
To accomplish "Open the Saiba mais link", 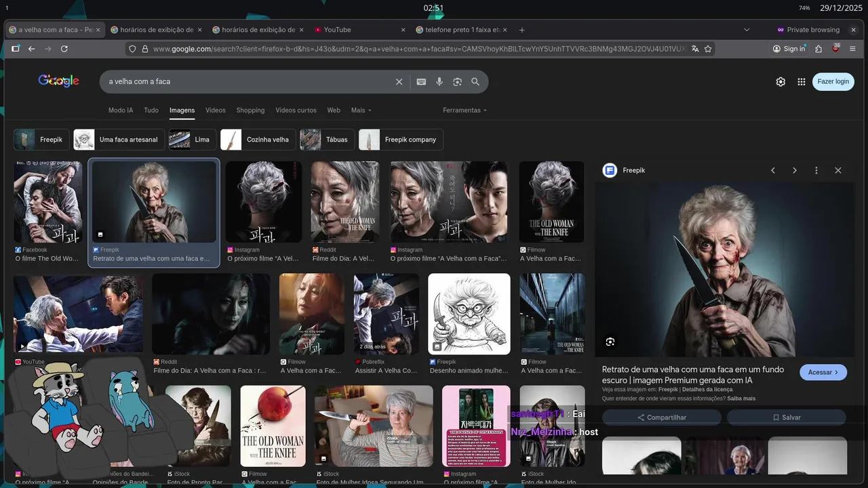I will tap(741, 399).
